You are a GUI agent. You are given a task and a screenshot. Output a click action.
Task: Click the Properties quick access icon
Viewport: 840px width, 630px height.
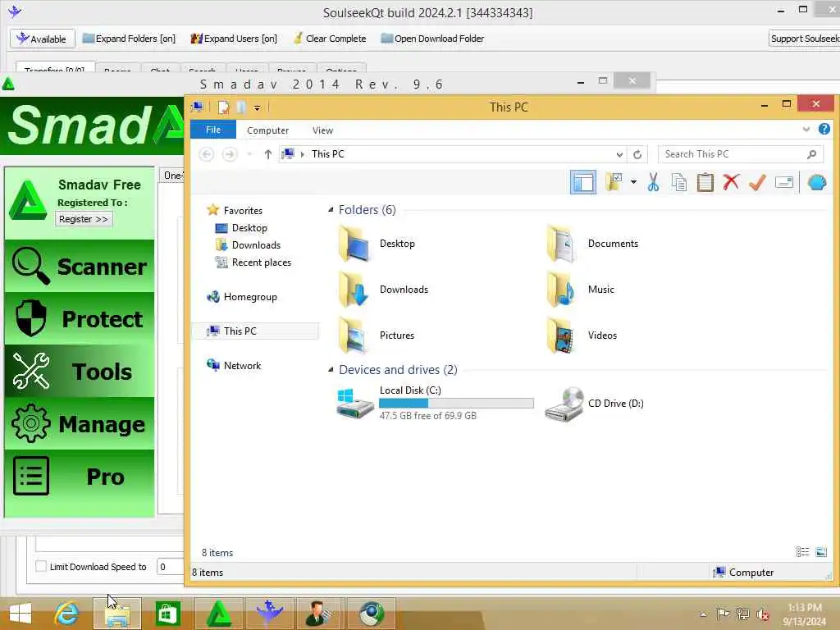[223, 107]
